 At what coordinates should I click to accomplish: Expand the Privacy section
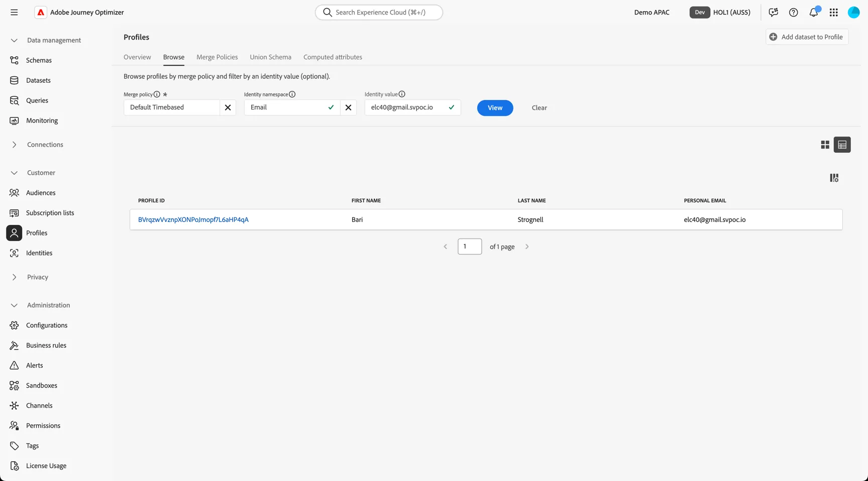tap(14, 277)
